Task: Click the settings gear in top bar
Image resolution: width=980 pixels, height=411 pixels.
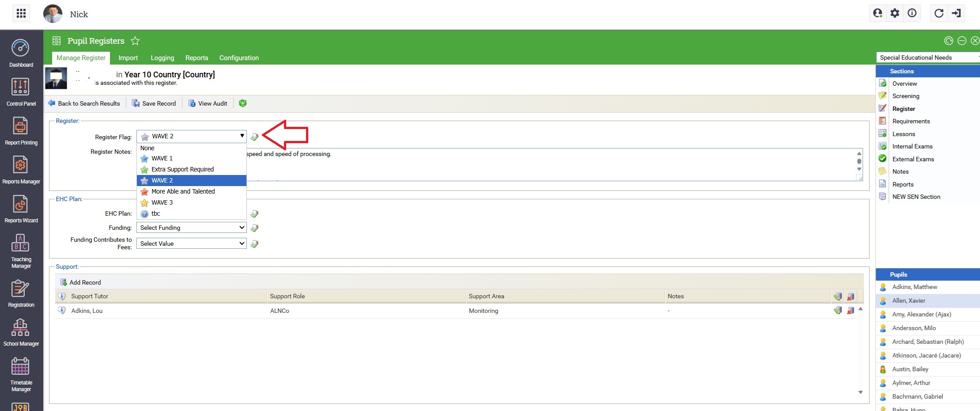Action: click(x=895, y=13)
